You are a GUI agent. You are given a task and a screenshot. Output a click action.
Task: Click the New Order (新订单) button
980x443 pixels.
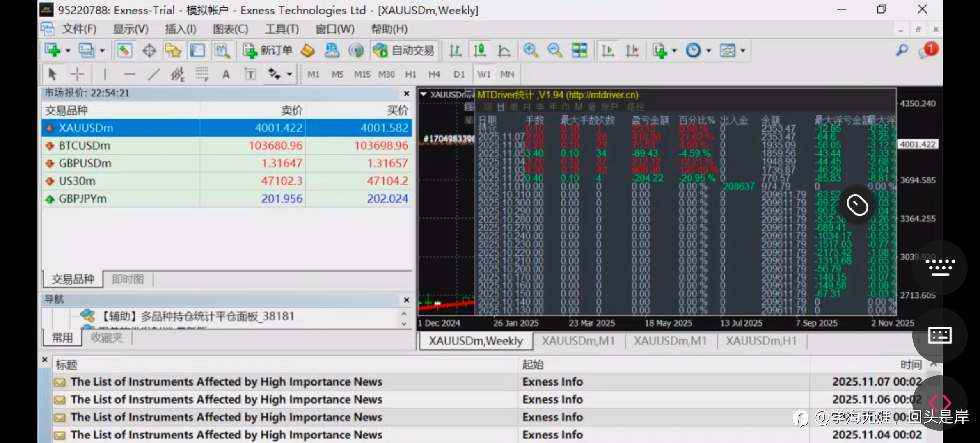[x=268, y=50]
